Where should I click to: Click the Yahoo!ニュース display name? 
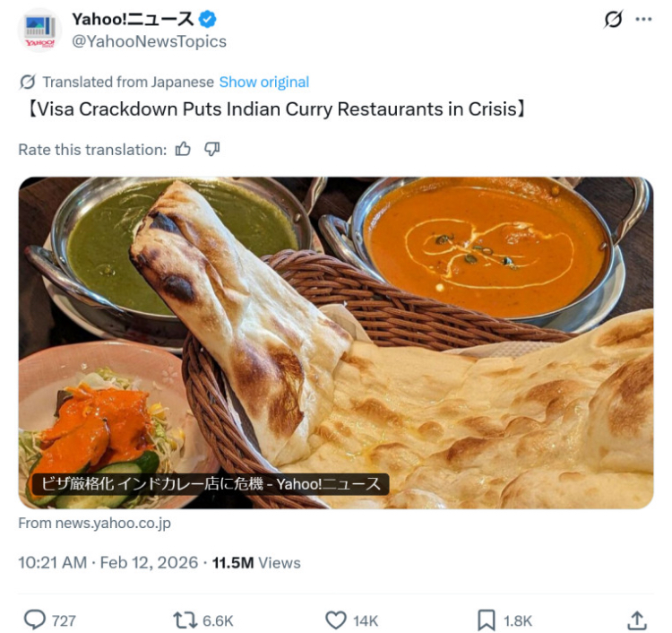tap(133, 20)
